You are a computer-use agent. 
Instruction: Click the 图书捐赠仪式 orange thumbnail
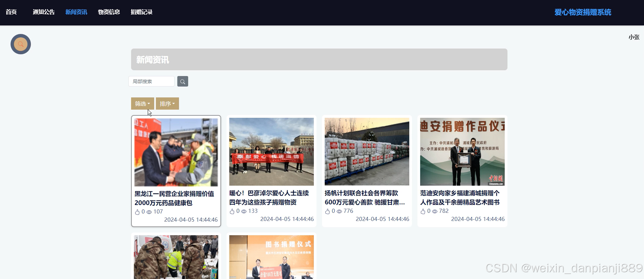point(271,257)
